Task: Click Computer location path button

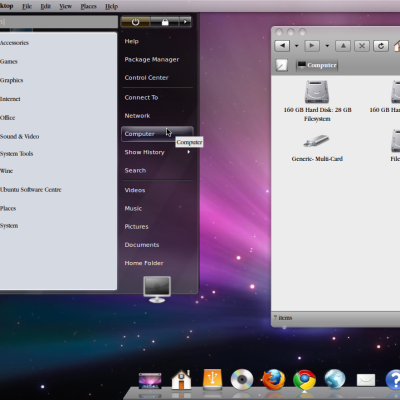Action: (317, 65)
